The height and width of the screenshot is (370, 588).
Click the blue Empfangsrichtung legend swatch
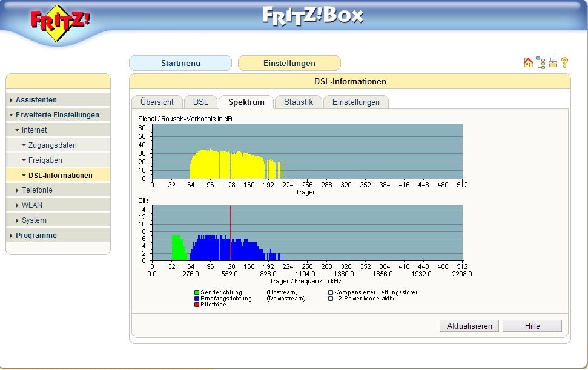(196, 299)
